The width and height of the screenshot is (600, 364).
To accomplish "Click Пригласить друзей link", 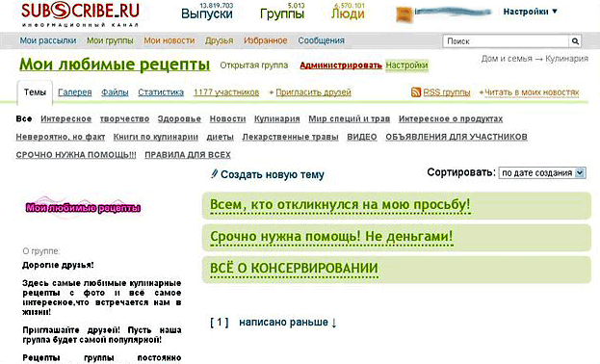I will [313, 92].
